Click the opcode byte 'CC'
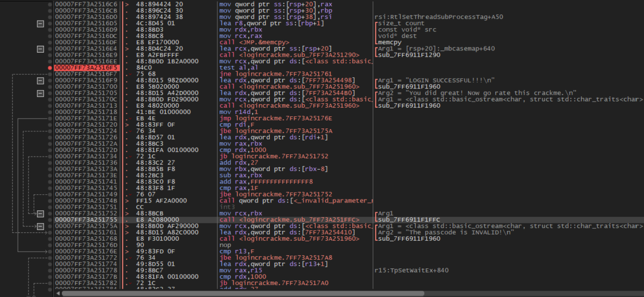 (140, 208)
